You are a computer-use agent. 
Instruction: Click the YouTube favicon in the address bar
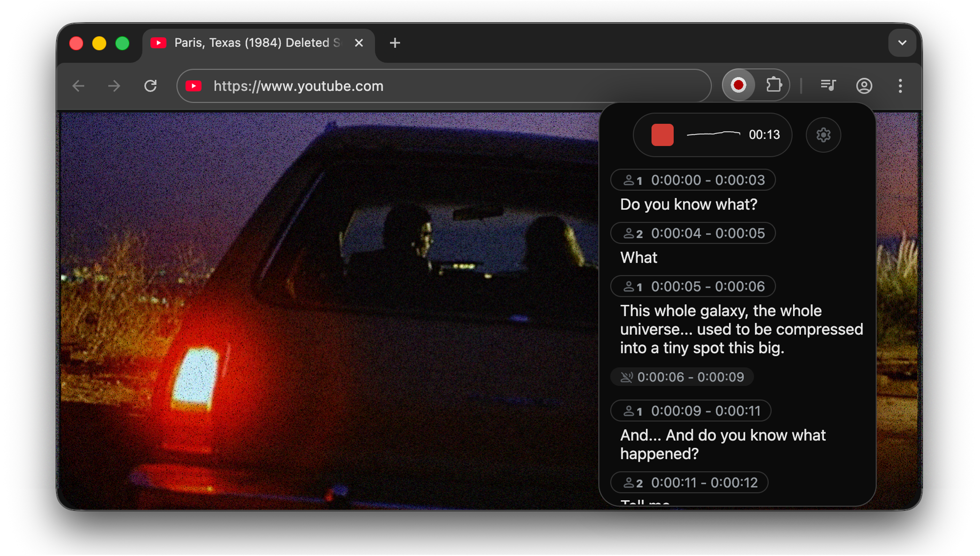pos(194,86)
